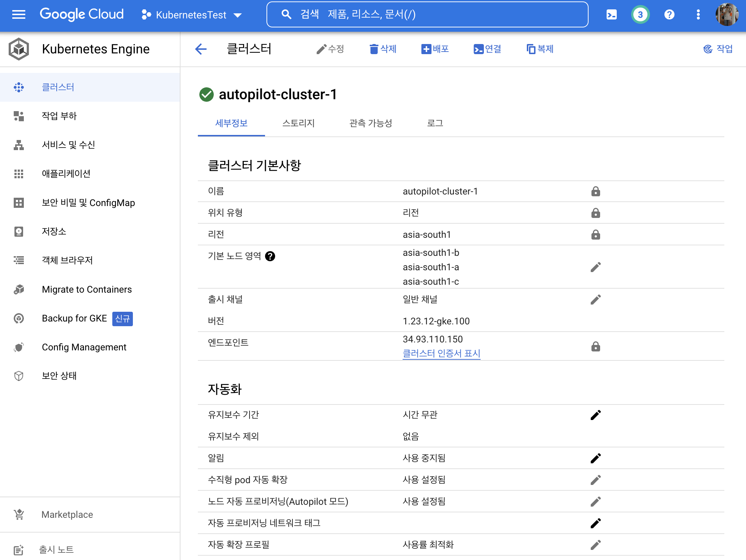Select the version text 1.23.12-gke.100
This screenshot has height=560, width=746.
(x=436, y=321)
